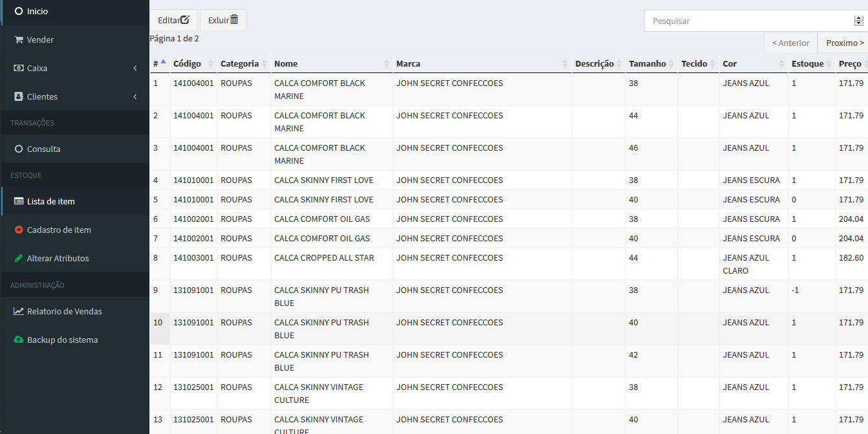This screenshot has width=868, height=434.
Task: Sort table by Estoque column header
Action: 812,63
